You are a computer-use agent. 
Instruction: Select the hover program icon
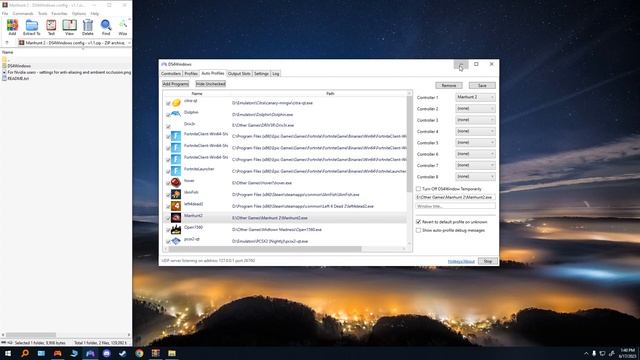[176, 182]
